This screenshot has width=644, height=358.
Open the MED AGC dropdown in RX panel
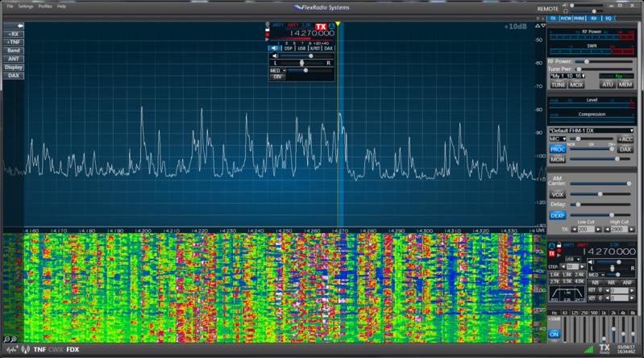(596, 275)
